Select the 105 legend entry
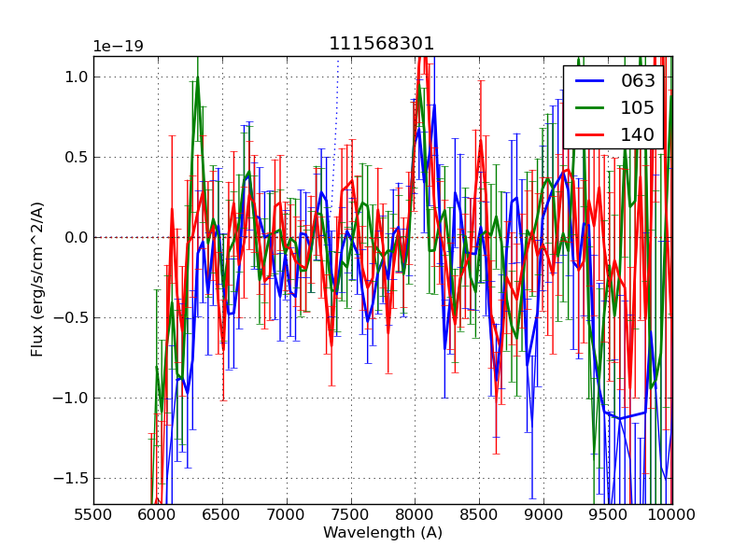 pyautogui.click(x=638, y=107)
